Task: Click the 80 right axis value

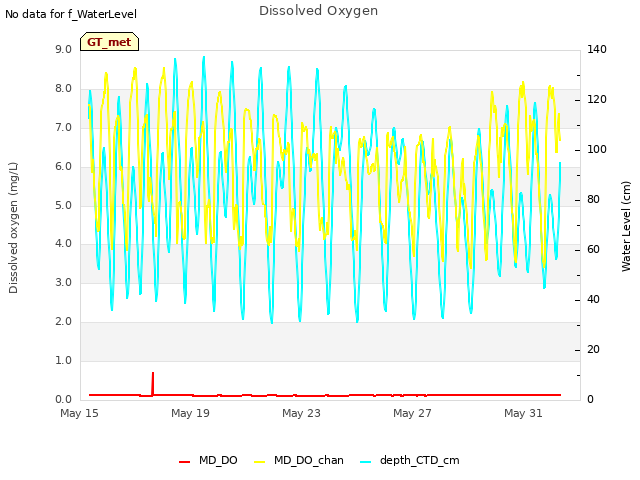Action: click(593, 200)
